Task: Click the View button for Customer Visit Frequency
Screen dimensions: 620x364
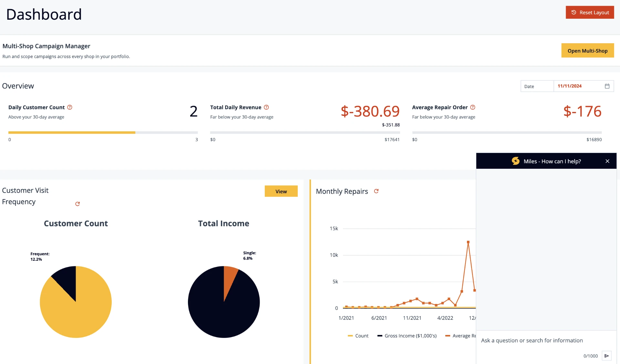Action: click(281, 191)
